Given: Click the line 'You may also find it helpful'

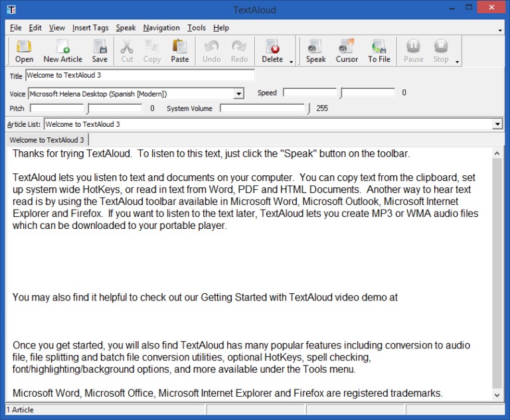Looking at the screenshot, I should click(205, 297).
